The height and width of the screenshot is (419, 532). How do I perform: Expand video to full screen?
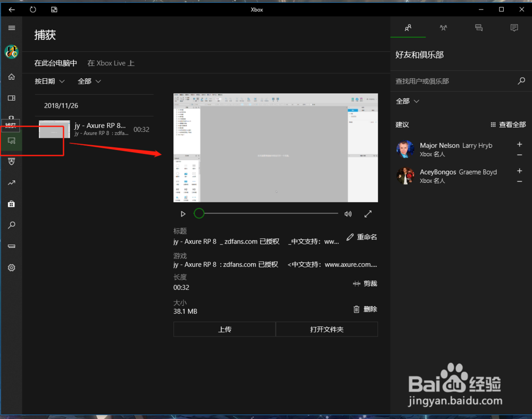[x=368, y=214]
